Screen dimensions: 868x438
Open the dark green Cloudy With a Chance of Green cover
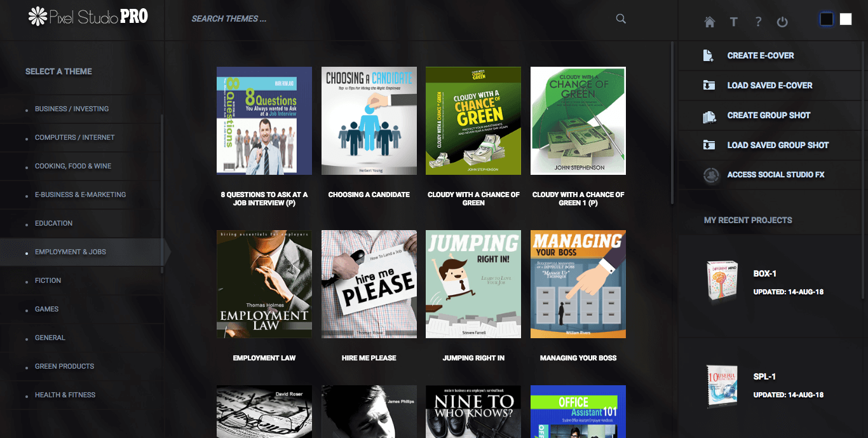(x=473, y=121)
